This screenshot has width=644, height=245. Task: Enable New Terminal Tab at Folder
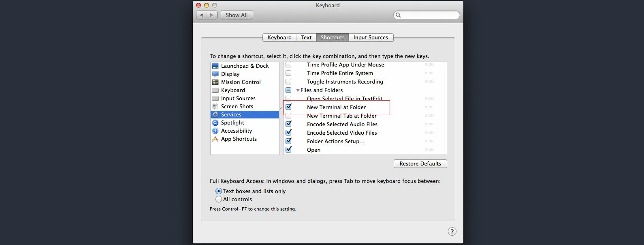tap(288, 116)
